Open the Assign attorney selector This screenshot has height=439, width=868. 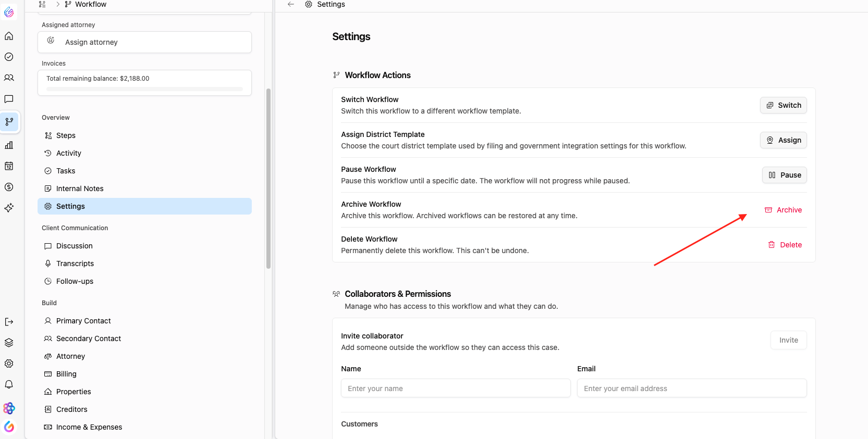point(144,42)
